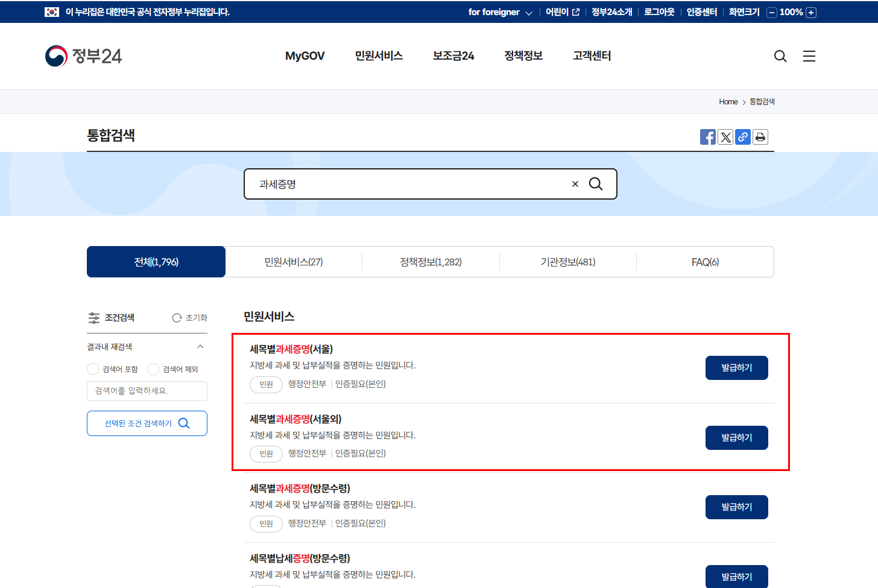Copy the page URL using the link icon

pos(742,137)
